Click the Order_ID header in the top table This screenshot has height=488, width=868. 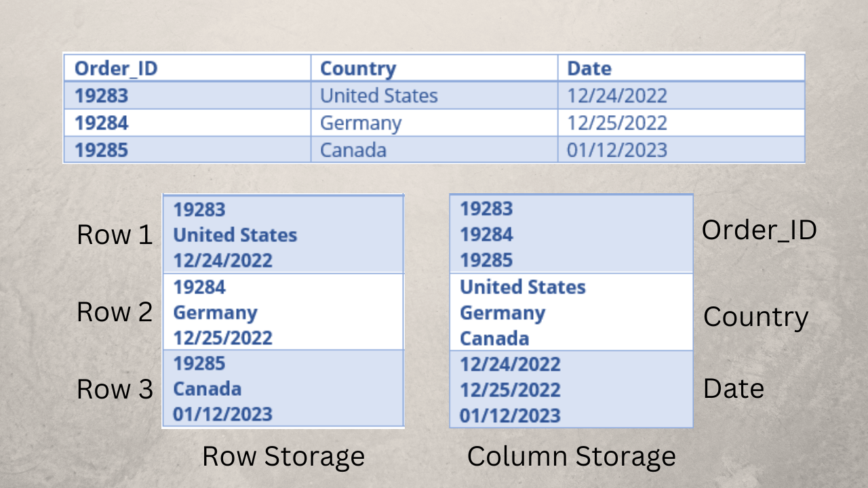(x=116, y=68)
